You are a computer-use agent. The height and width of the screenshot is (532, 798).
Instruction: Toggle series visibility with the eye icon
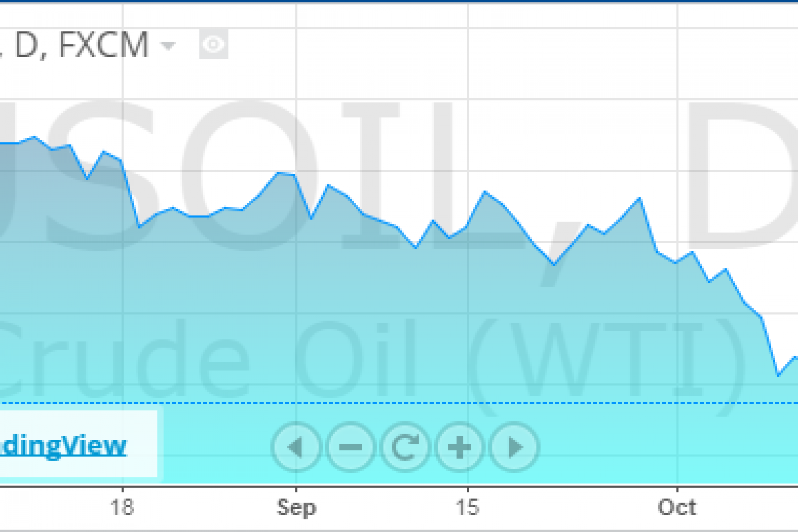[x=213, y=45]
